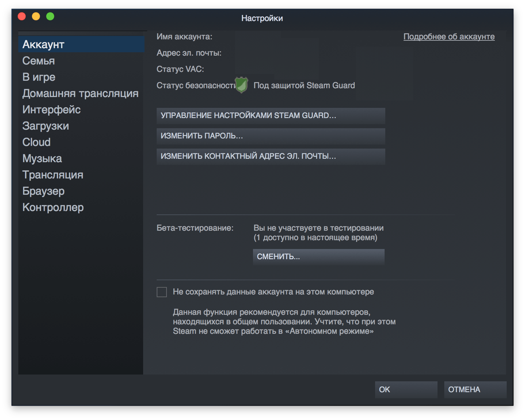Dismiss the dialog with the Отмена button
The width and height of the screenshot is (525, 420).
475,389
